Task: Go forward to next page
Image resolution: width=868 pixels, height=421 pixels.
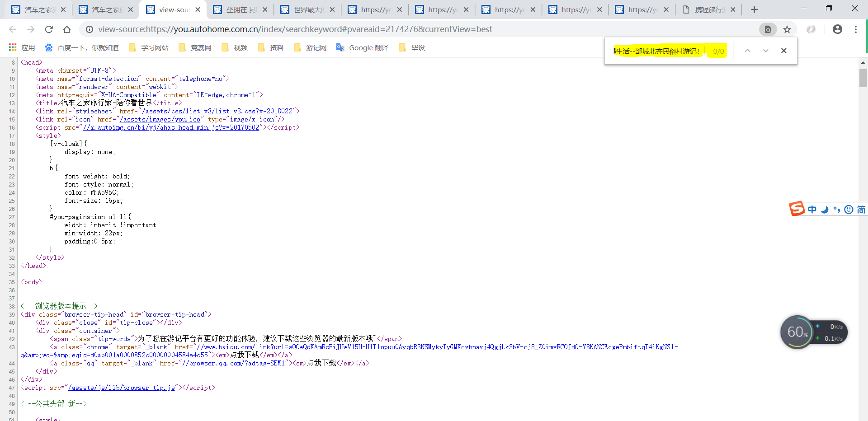Action: point(31,29)
